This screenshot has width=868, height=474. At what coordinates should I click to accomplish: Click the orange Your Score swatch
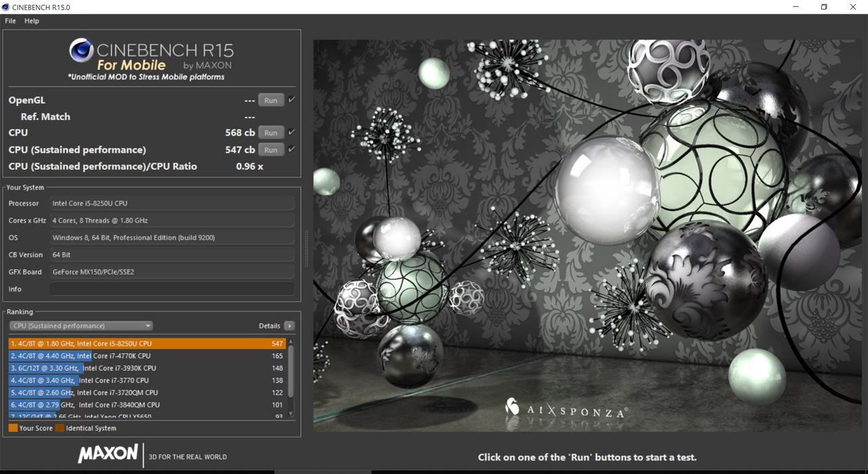[x=13, y=429]
